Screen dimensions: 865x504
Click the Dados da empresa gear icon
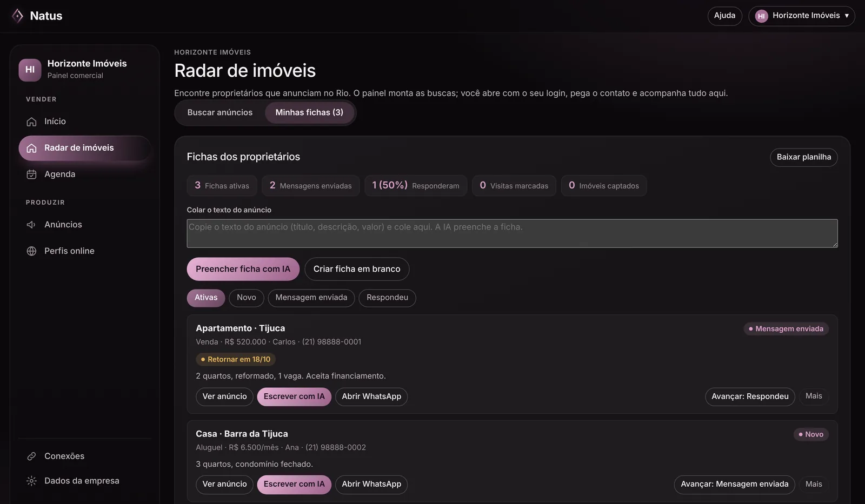(x=31, y=481)
